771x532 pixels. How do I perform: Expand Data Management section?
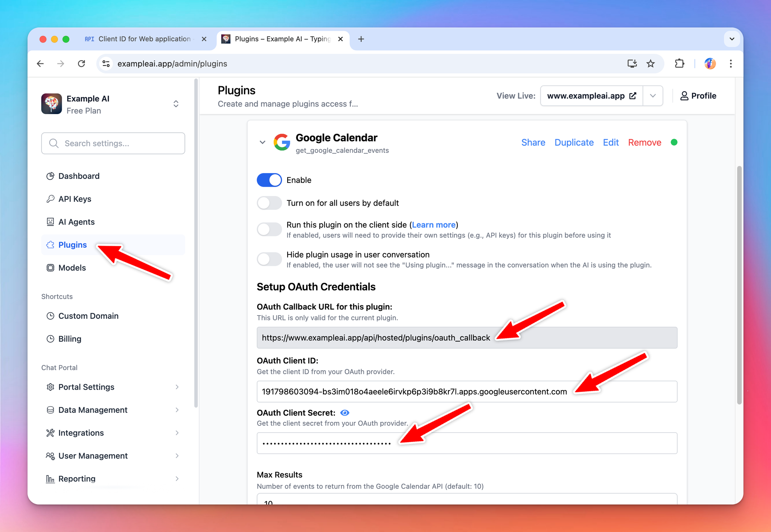click(113, 410)
